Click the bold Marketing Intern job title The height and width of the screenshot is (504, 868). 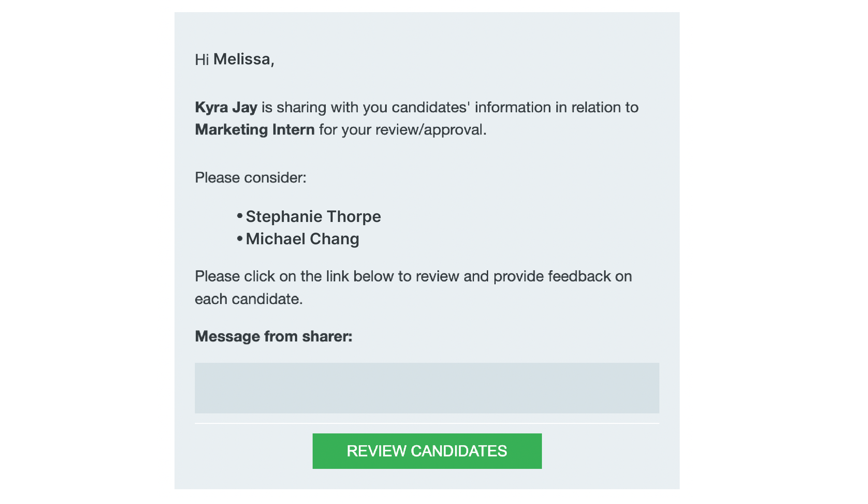coord(255,130)
